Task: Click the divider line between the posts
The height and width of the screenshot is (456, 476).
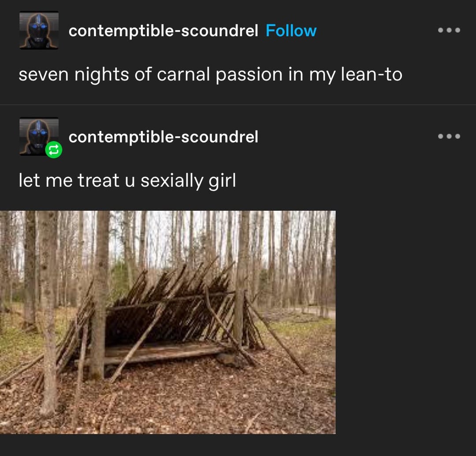Action: click(238, 105)
